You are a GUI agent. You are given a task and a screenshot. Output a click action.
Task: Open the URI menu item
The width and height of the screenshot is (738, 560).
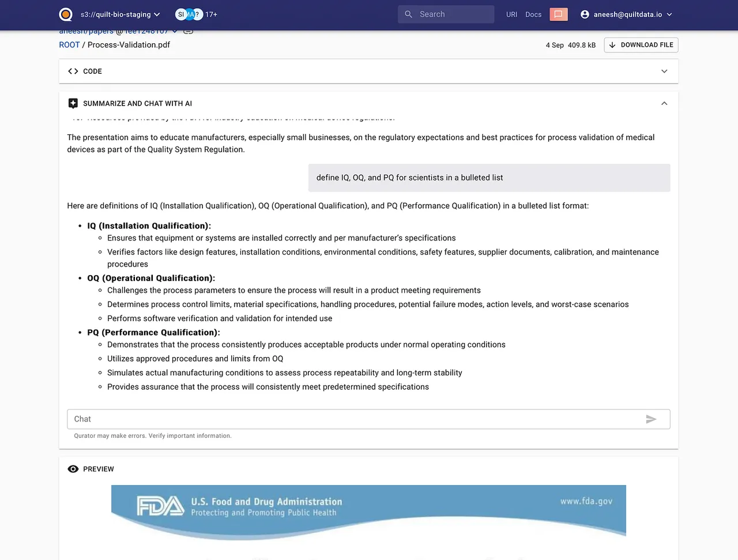click(x=511, y=14)
